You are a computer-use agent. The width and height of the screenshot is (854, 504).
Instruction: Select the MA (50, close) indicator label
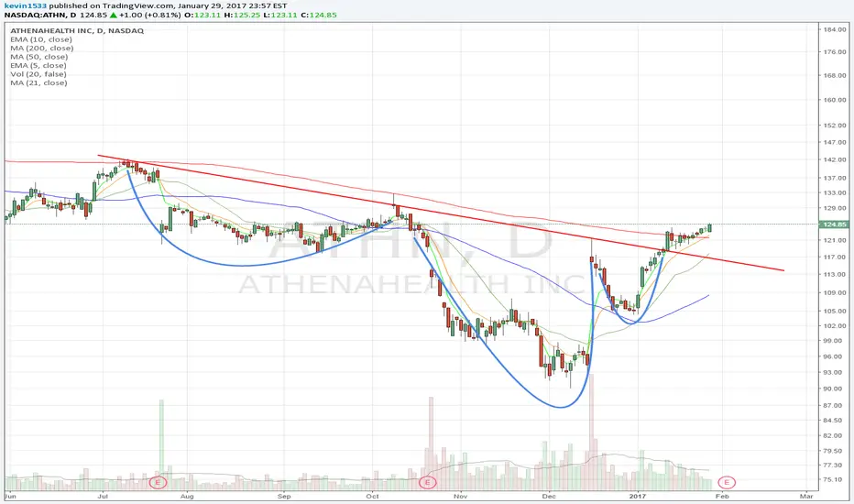tap(38, 57)
